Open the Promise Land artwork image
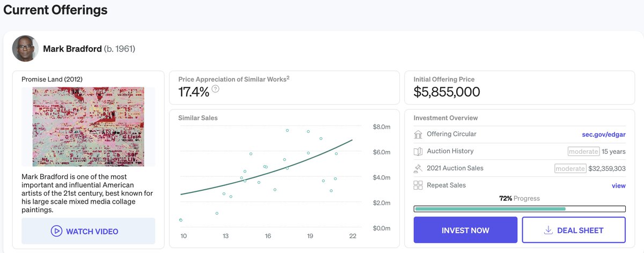The width and height of the screenshot is (644, 253). point(89,126)
